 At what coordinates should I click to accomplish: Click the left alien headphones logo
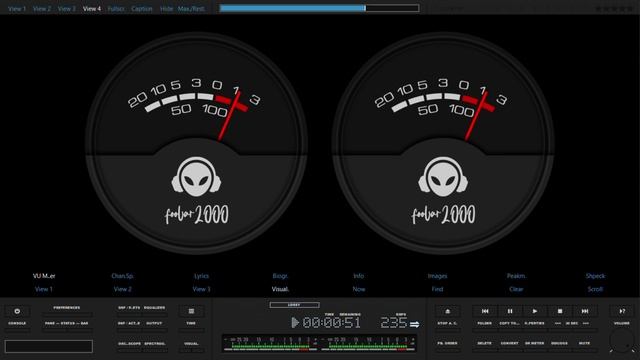point(196,177)
